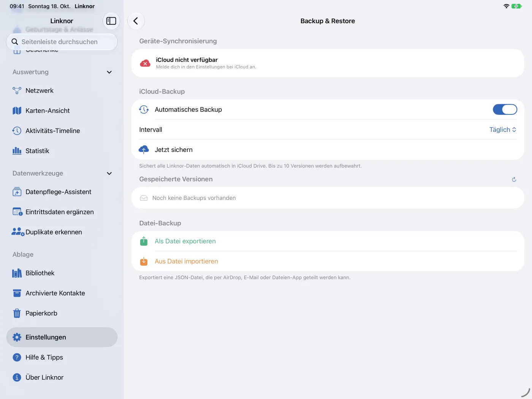532x399 pixels.
Task: Click the Karten-Ansicht map icon
Action: [17, 111]
